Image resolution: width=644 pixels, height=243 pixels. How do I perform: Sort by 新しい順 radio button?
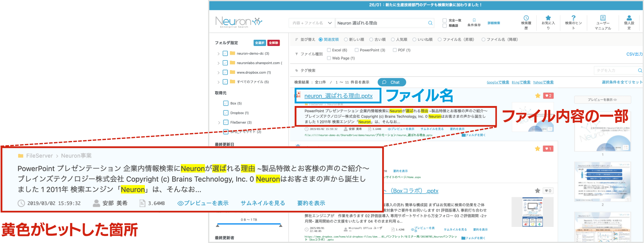coord(346,39)
